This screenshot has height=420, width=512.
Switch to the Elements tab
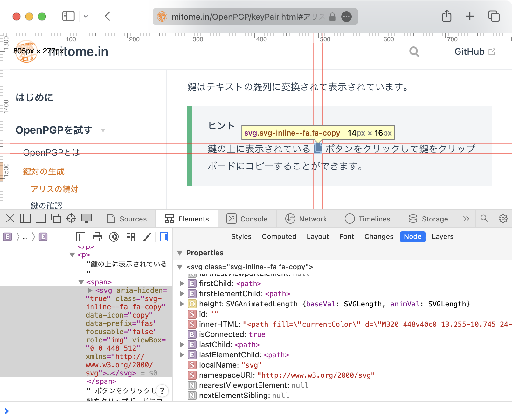[x=187, y=219]
